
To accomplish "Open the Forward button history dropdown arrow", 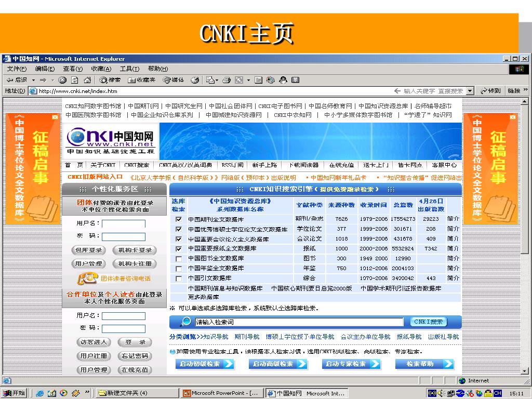I will pyautogui.click(x=52, y=80).
